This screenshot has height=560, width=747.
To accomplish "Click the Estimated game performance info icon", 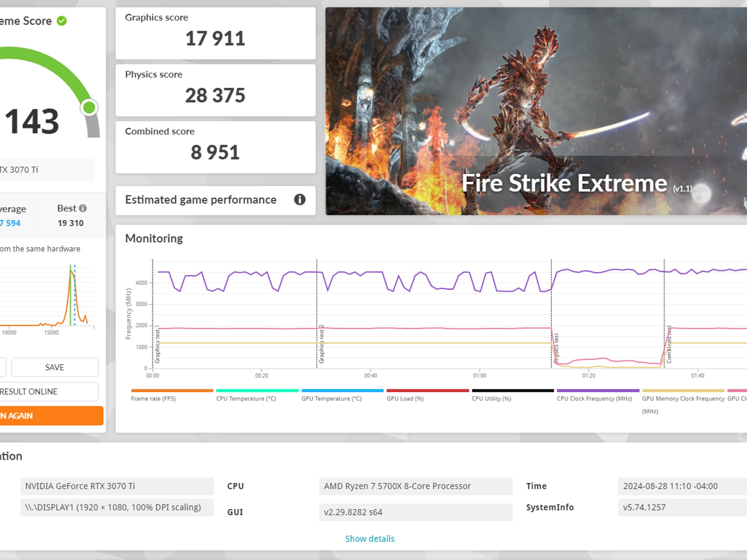I will point(299,199).
